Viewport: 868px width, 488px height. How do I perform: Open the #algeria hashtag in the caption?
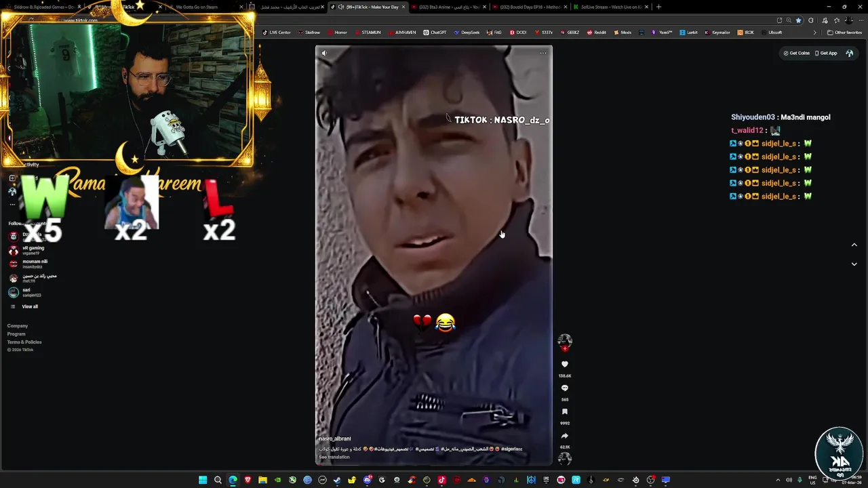point(511,449)
